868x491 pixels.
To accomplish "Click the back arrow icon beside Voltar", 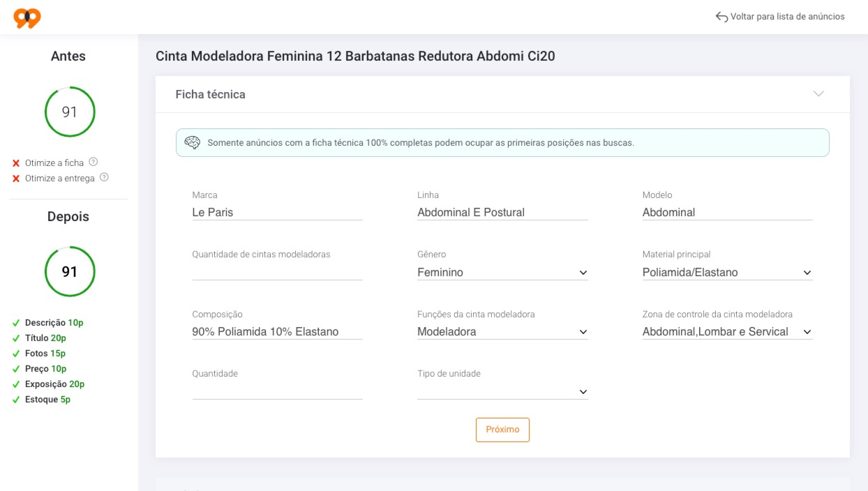I will point(721,17).
